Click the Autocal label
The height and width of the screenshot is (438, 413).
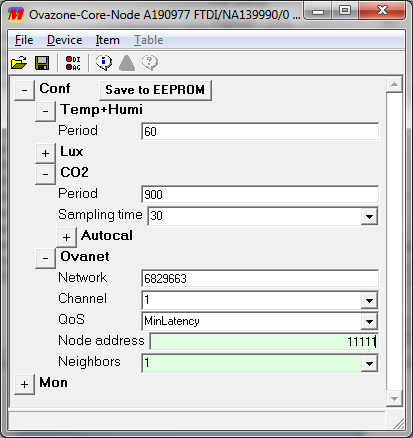pyautogui.click(x=107, y=236)
